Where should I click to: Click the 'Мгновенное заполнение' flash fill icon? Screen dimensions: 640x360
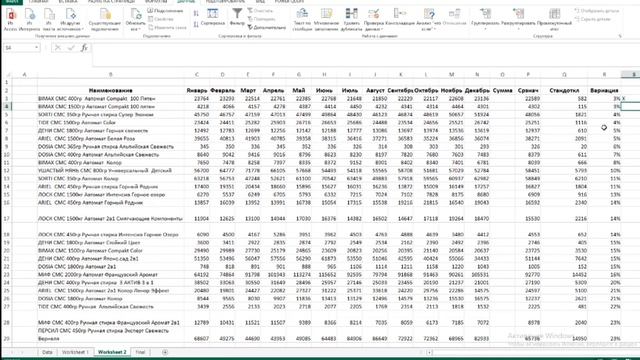[x=326, y=20]
